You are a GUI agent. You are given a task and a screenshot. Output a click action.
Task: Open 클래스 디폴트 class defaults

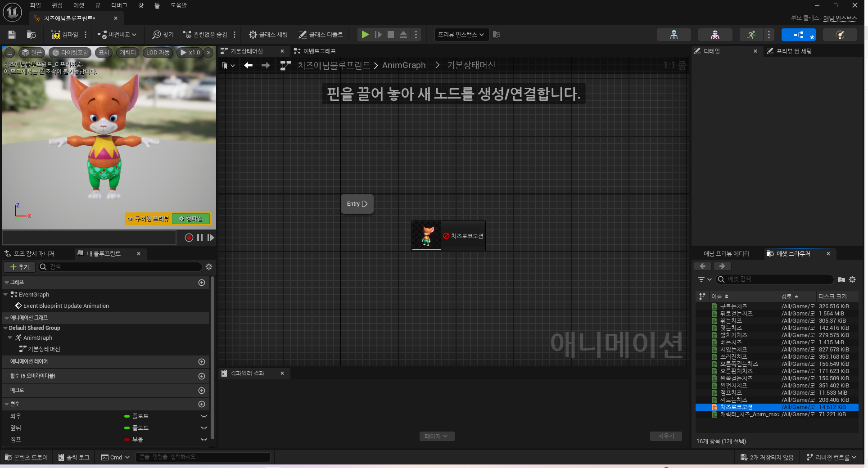coord(321,35)
